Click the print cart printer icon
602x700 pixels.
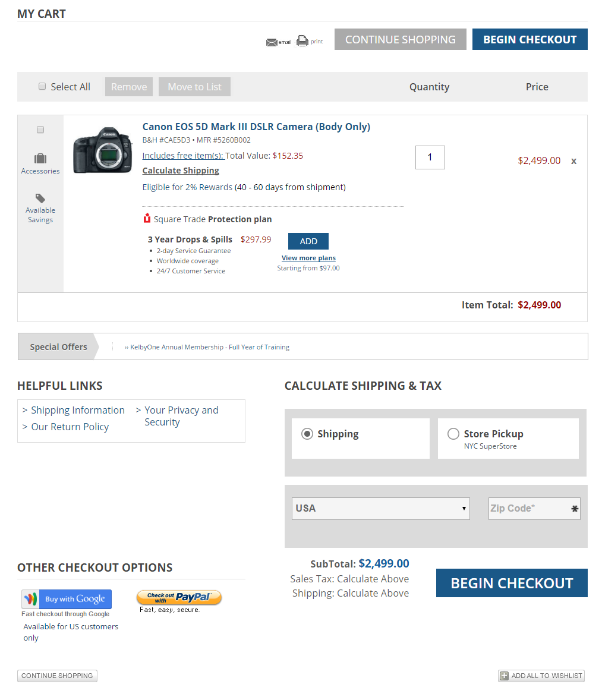coord(302,40)
